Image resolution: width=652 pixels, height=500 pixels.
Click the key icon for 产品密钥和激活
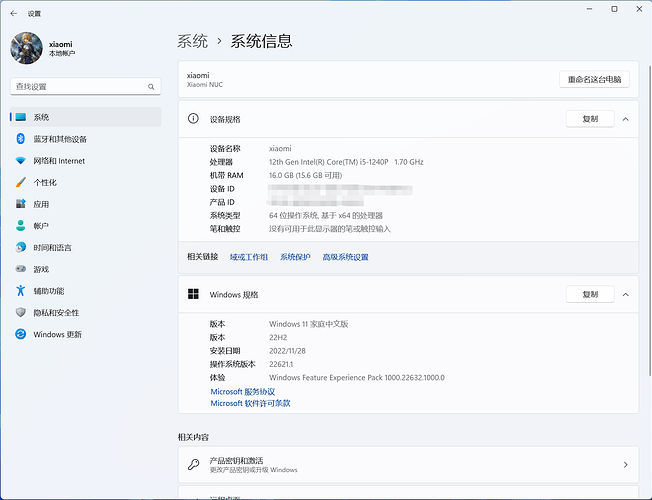[193, 464]
